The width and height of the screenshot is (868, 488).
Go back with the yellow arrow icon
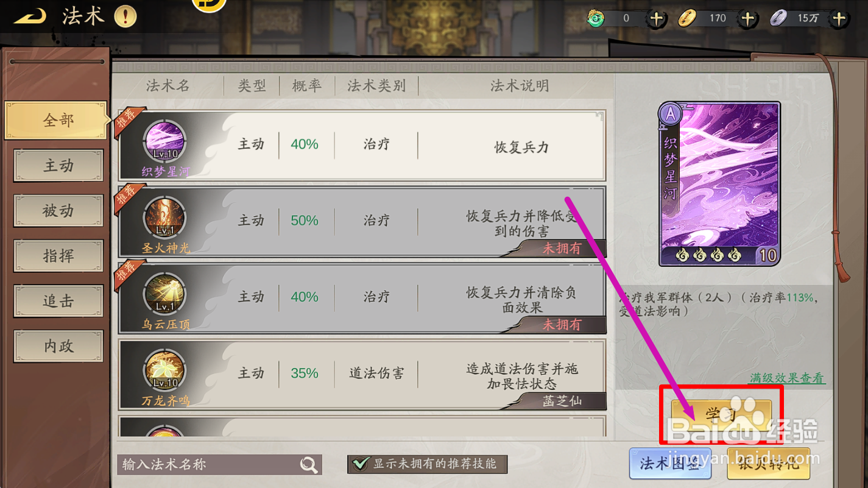(x=30, y=17)
